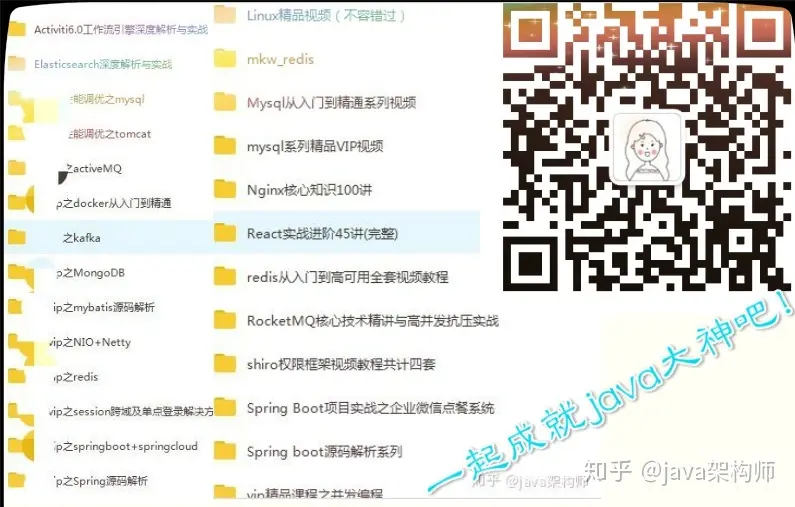Open the Mysql从入门到精通系列视频 name
Image resolution: width=795 pixels, height=507 pixels.
click(332, 103)
